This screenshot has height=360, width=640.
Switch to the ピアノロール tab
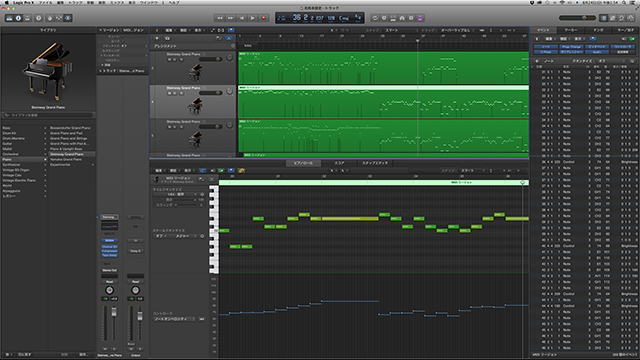(x=303, y=163)
